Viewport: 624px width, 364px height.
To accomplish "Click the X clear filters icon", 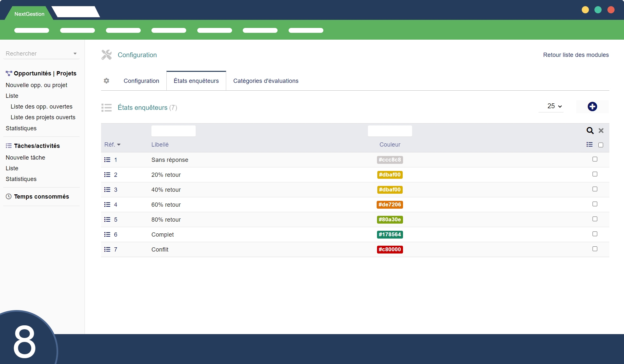I will click(601, 131).
